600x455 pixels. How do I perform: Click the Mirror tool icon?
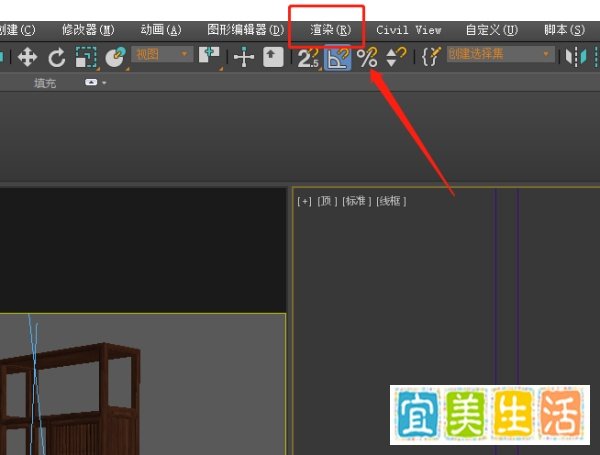pos(576,57)
